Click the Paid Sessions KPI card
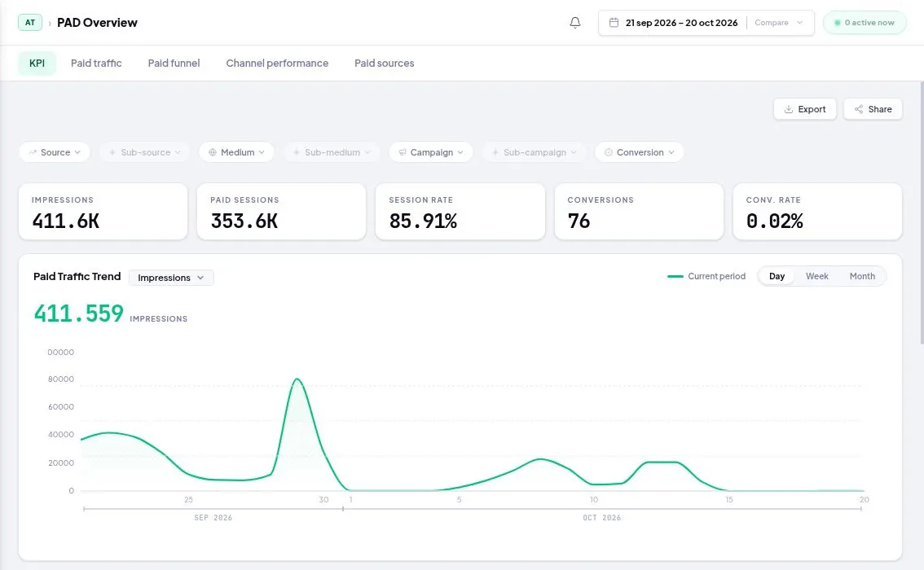Viewport: 924px width, 570px height. (282, 212)
